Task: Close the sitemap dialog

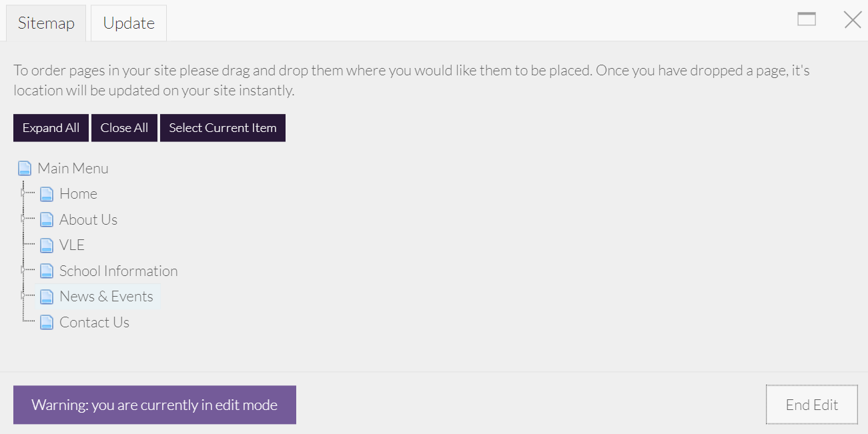Action: click(853, 20)
